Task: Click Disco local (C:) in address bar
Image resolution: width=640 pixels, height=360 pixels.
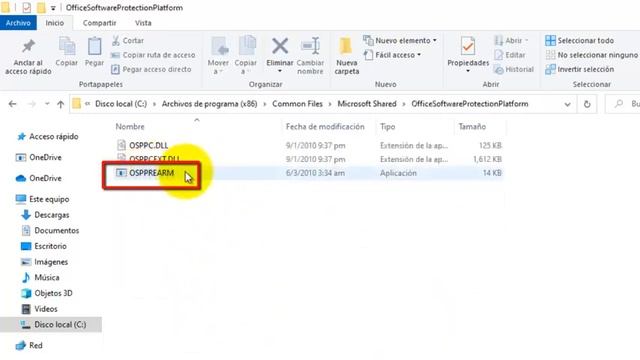Action: [x=121, y=104]
